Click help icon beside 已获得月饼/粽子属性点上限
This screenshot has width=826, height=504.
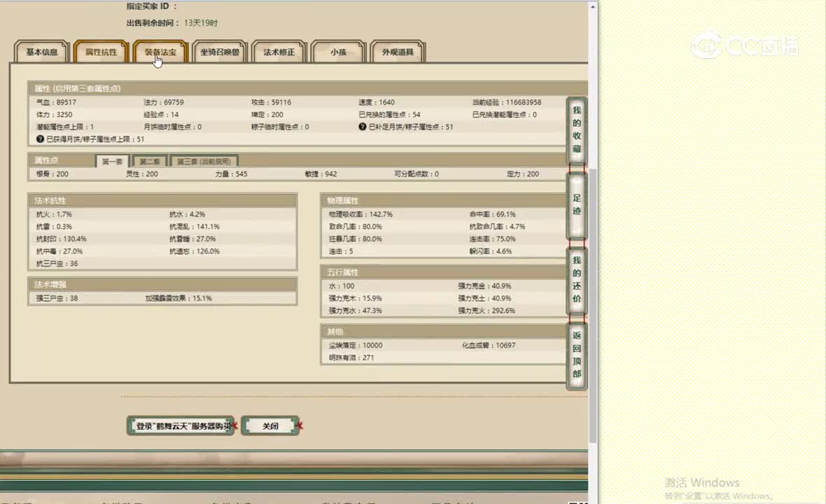40,139
